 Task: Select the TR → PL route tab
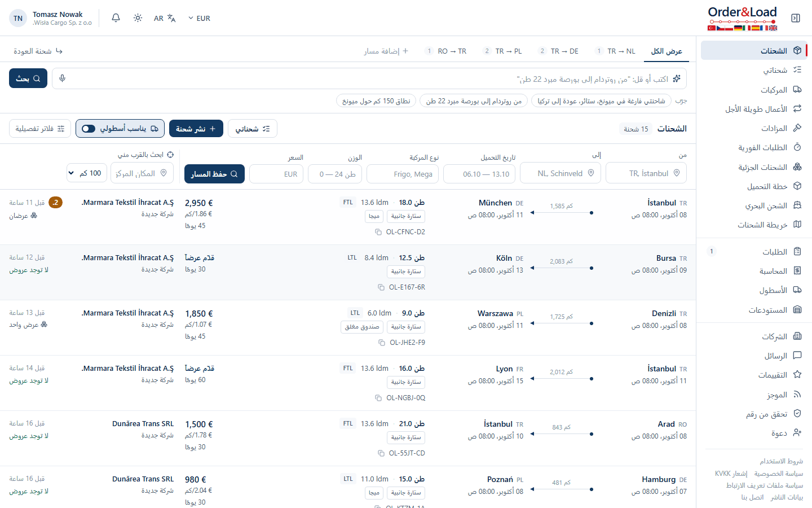(503, 51)
